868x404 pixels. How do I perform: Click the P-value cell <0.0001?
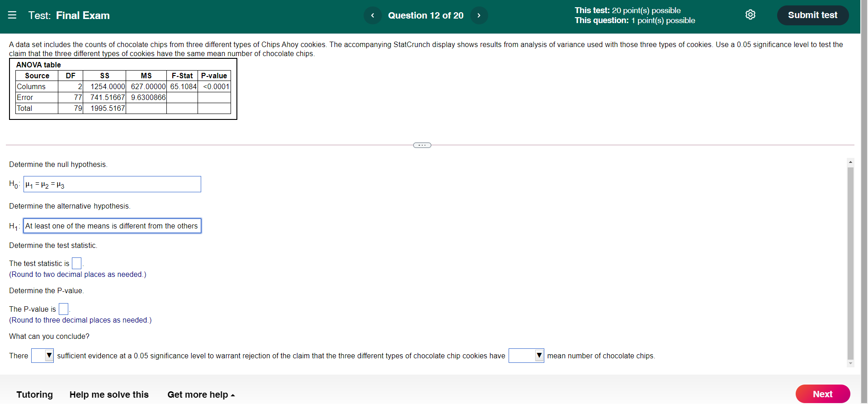pos(216,86)
